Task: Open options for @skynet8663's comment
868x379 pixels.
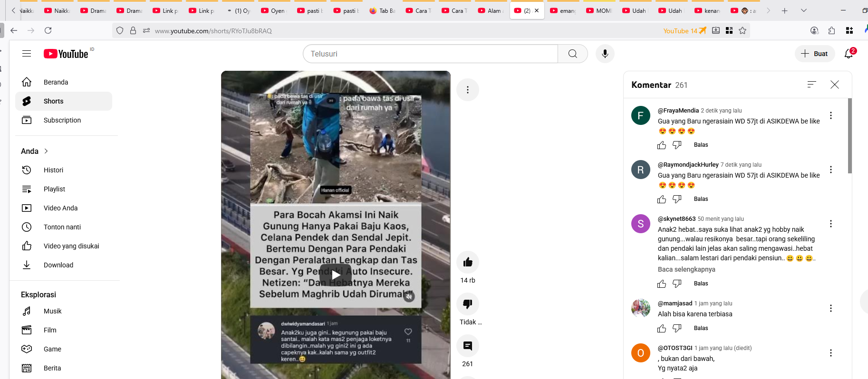Action: click(830, 224)
